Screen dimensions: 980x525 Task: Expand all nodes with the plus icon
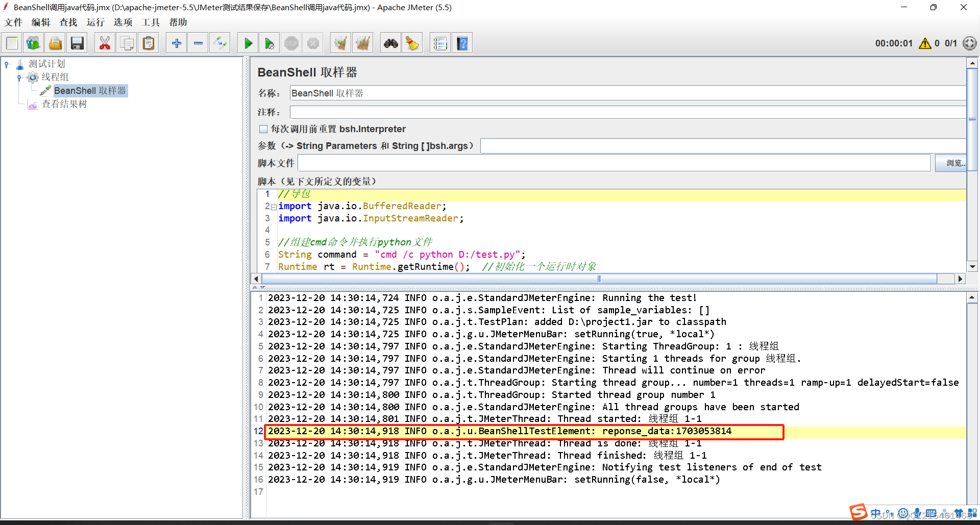pos(177,43)
